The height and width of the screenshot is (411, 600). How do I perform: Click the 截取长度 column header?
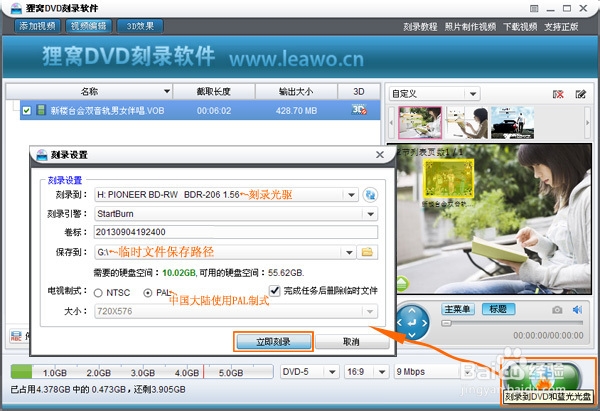[x=214, y=92]
